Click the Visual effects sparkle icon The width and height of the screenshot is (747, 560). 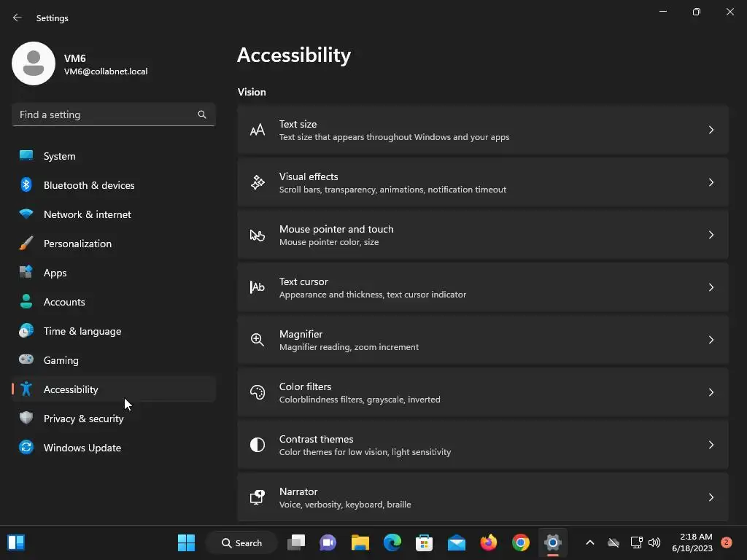pos(258,182)
